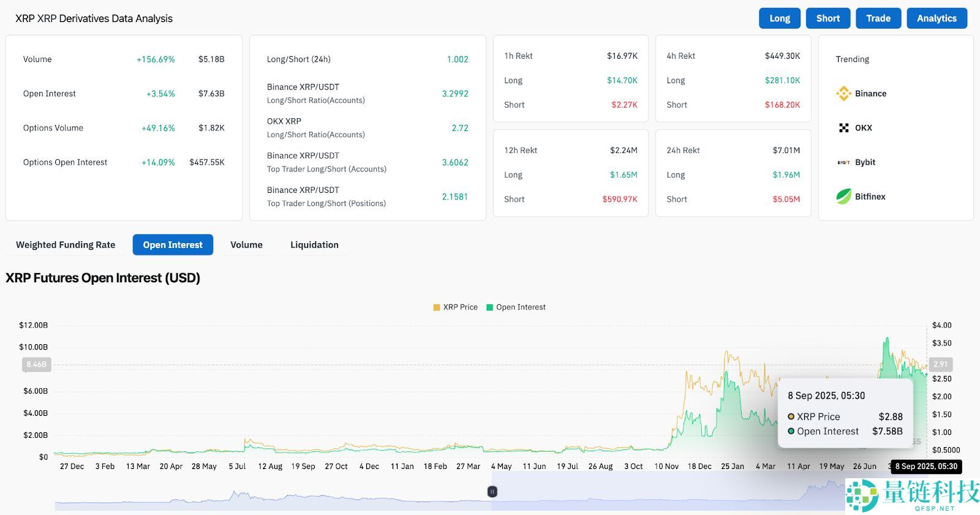
Task: Toggle the XRP Price legend series
Action: [x=455, y=307]
